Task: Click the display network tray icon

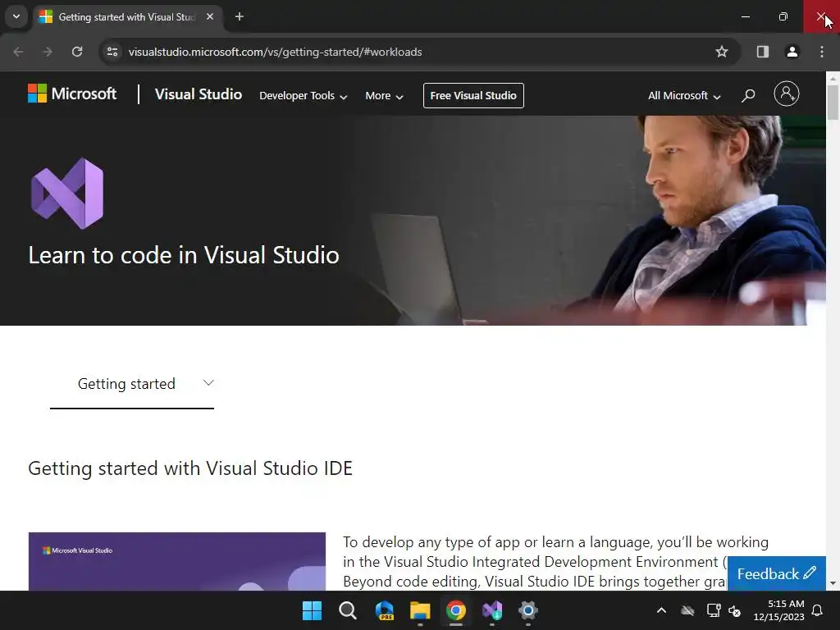Action: [x=713, y=610]
